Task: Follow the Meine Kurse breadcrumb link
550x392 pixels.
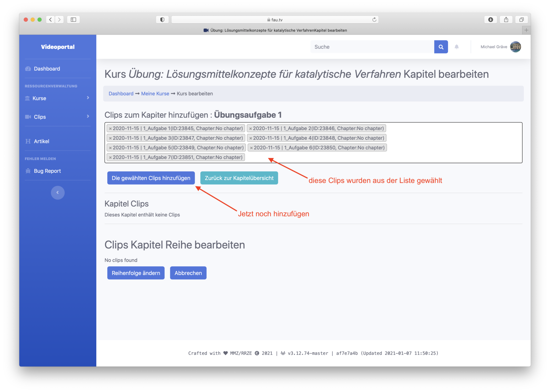Action: (x=155, y=94)
